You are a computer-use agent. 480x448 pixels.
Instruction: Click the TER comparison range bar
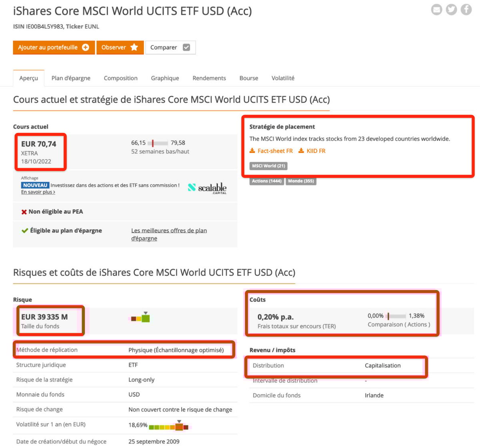[396, 316]
